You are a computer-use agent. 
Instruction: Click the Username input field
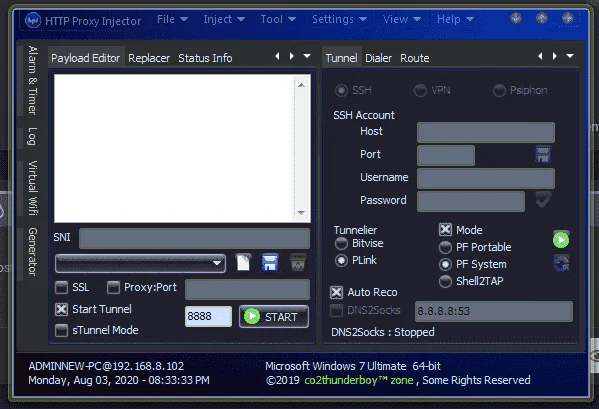486,178
